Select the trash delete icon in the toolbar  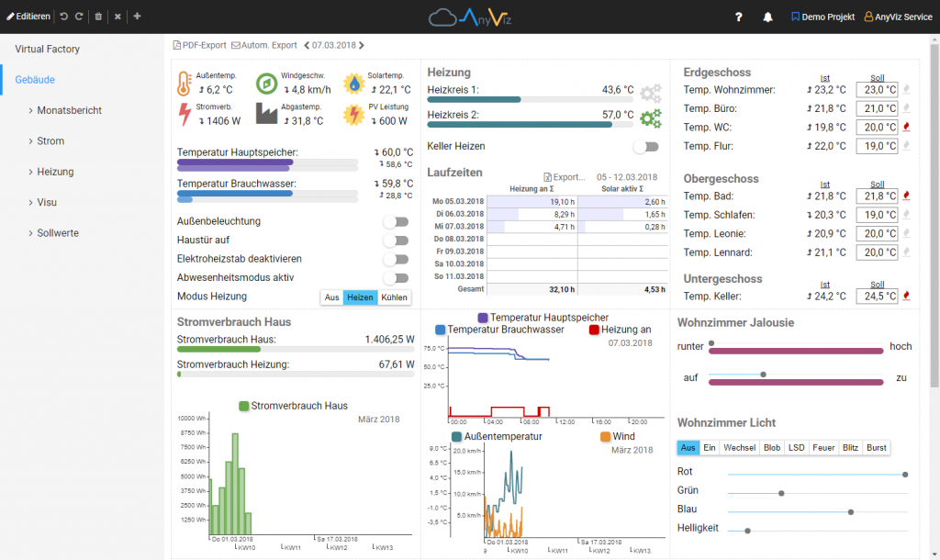pos(98,17)
